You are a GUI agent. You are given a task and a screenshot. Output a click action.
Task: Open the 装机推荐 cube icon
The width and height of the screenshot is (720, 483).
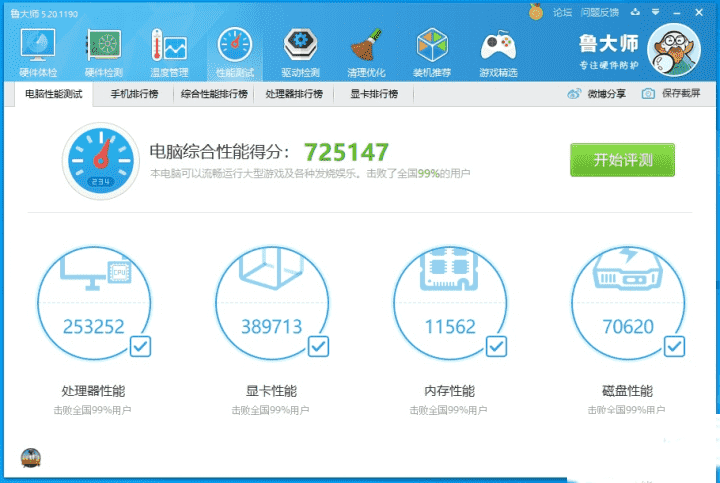pyautogui.click(x=431, y=52)
